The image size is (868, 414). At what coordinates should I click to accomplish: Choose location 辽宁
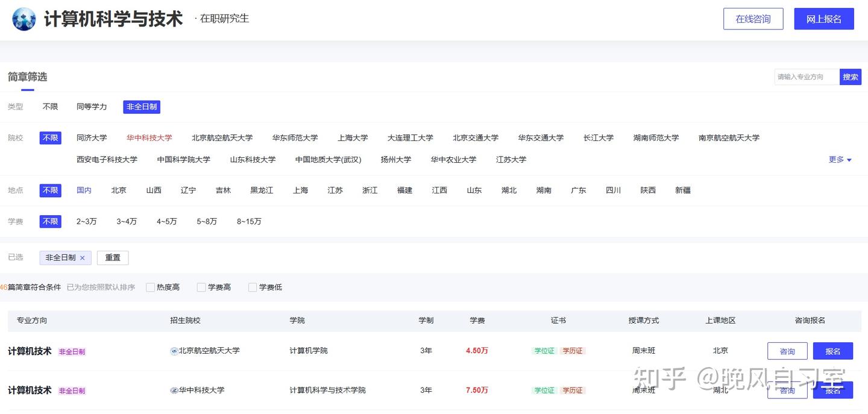[x=188, y=190]
